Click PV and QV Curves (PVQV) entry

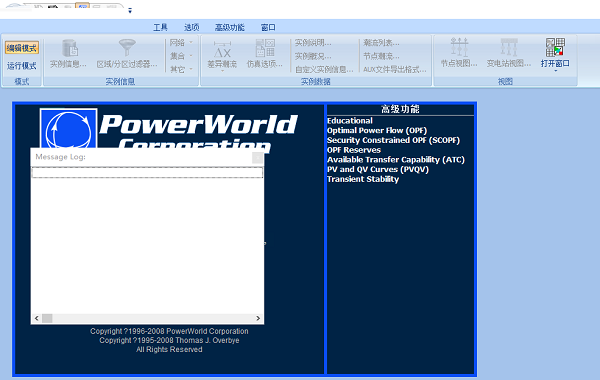tap(378, 169)
